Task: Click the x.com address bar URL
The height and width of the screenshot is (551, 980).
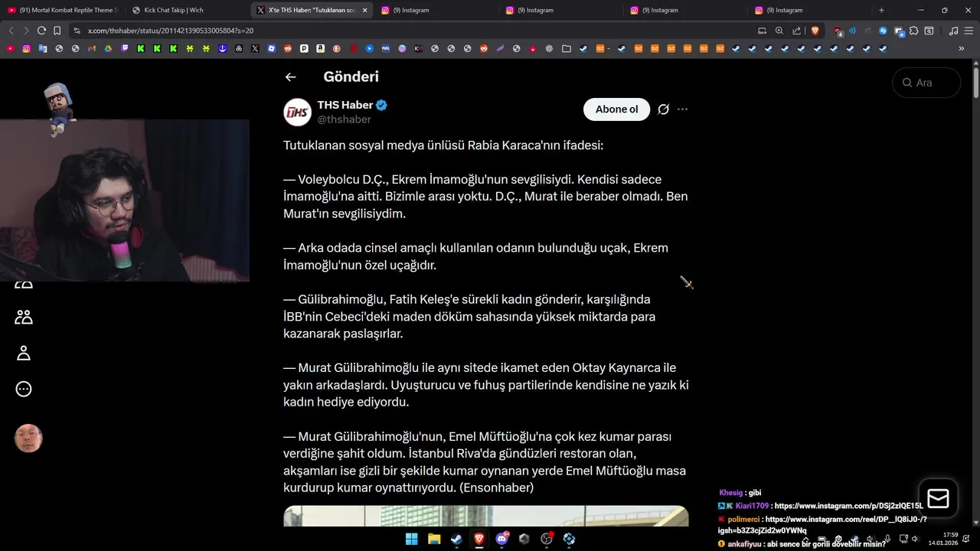Action: point(171,31)
